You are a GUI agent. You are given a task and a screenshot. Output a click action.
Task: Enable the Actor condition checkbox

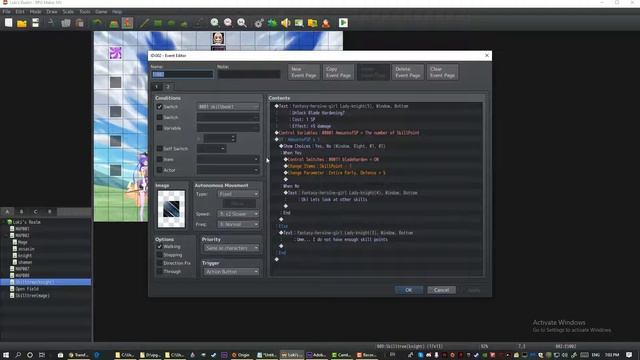[160, 170]
